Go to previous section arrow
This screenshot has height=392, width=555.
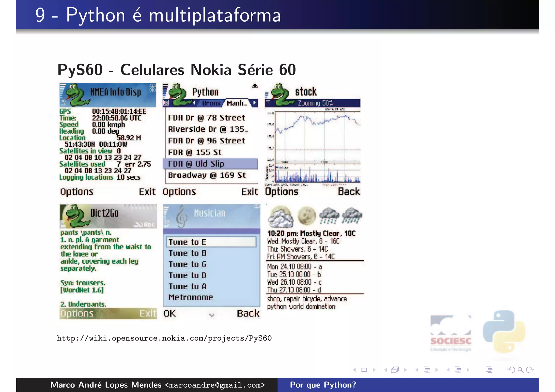pos(448,370)
